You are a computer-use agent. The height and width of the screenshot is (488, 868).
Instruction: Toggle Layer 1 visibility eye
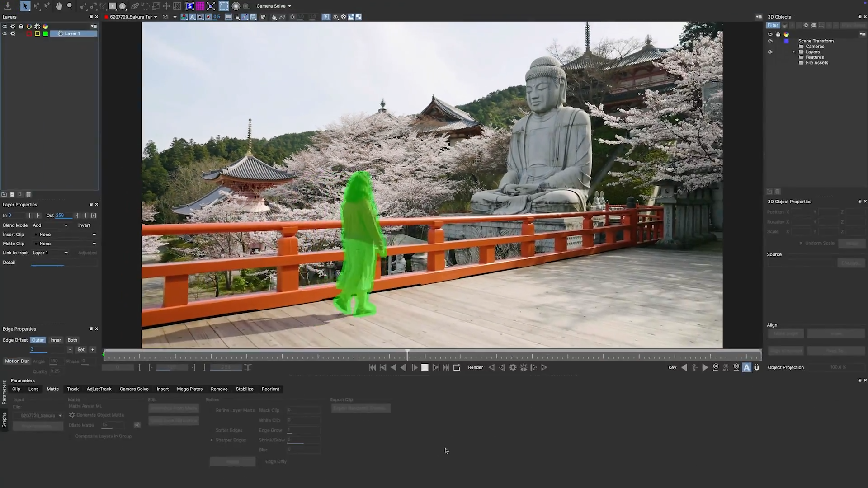pos(5,33)
